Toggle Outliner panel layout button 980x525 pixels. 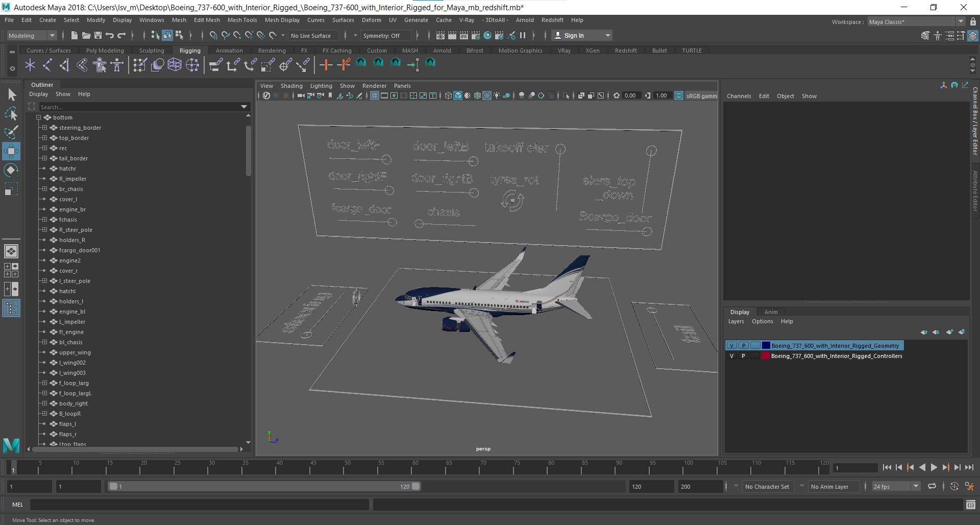(x=11, y=308)
